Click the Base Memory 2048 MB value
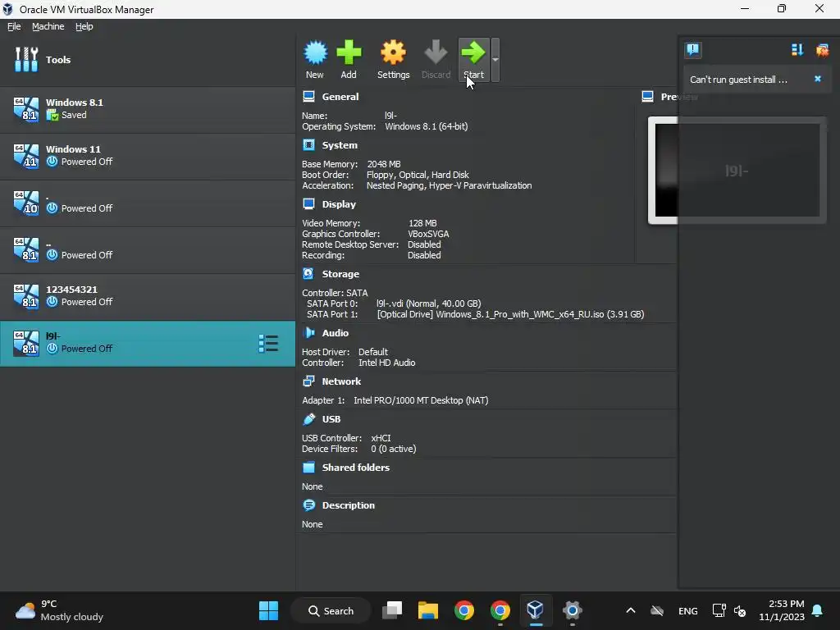Viewport: 840px width, 630px height. [384, 164]
